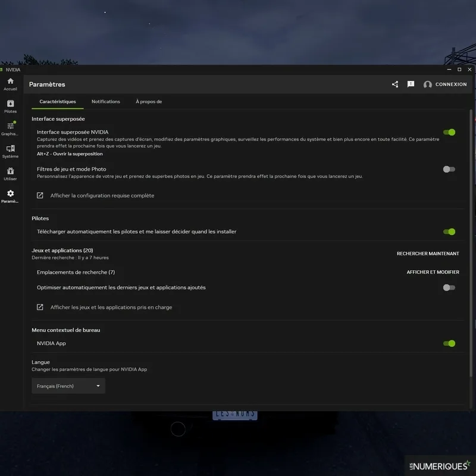
Task: Click Changer les paramètres de langue text
Action: coord(89,369)
